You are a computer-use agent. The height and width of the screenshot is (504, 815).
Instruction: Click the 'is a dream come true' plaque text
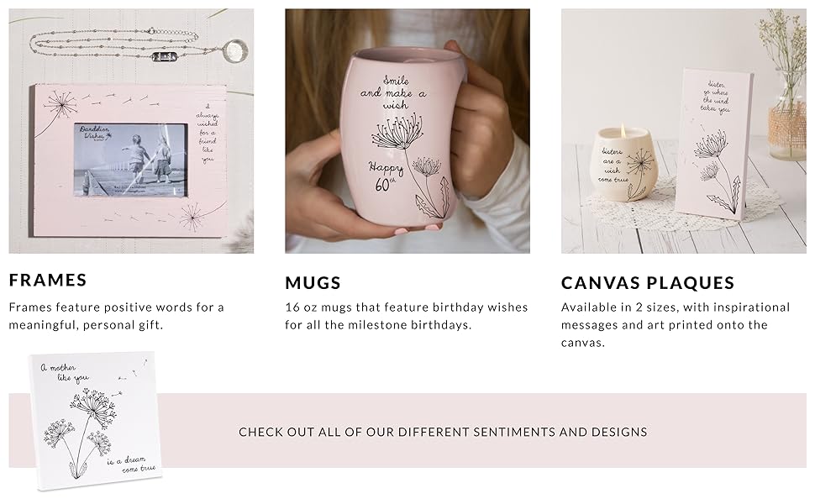point(131,464)
